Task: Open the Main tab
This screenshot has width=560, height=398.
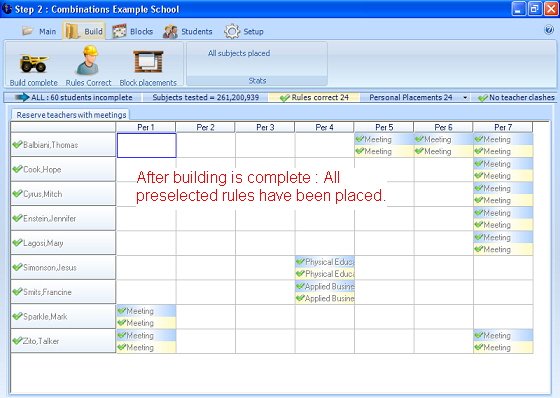Action: (x=39, y=31)
